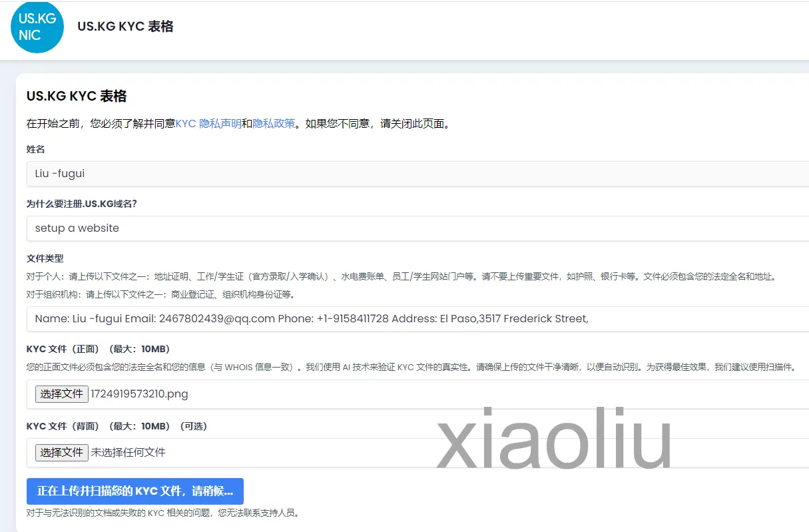Focus the domain registration reason field
The image size is (809, 532).
(x=418, y=228)
